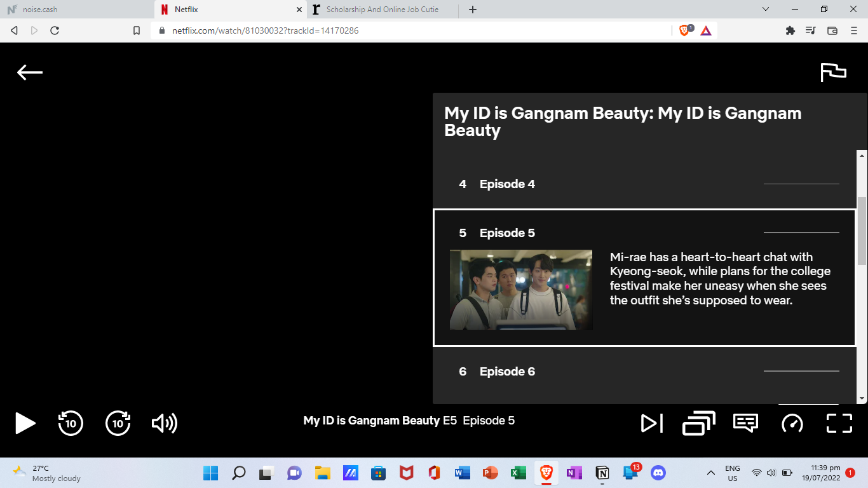
Task: Open the Windows Start menu
Action: pos(210,473)
